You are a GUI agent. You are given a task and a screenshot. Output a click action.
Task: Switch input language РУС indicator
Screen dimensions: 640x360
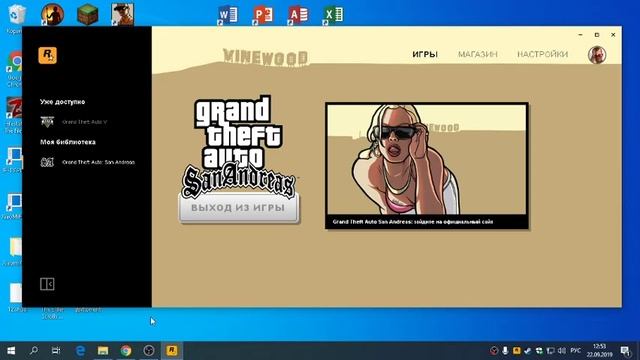coord(576,351)
